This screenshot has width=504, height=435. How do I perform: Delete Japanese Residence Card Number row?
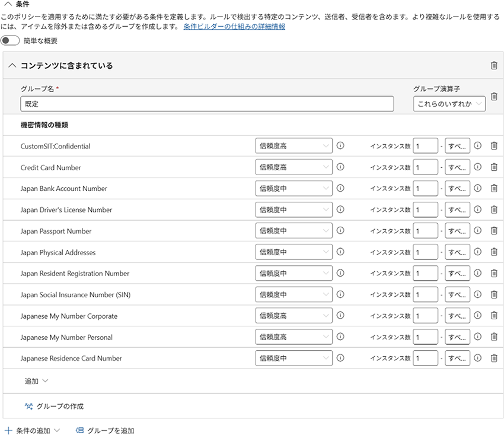[x=494, y=358]
